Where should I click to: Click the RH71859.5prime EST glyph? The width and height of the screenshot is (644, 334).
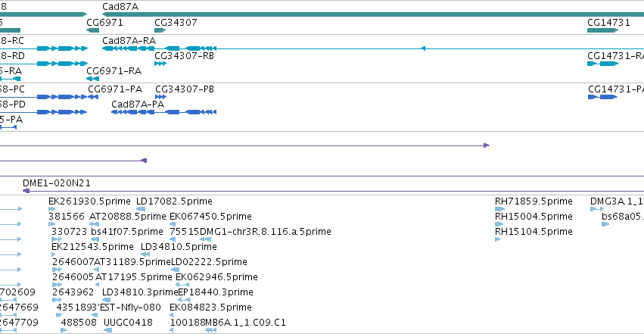click(500, 209)
